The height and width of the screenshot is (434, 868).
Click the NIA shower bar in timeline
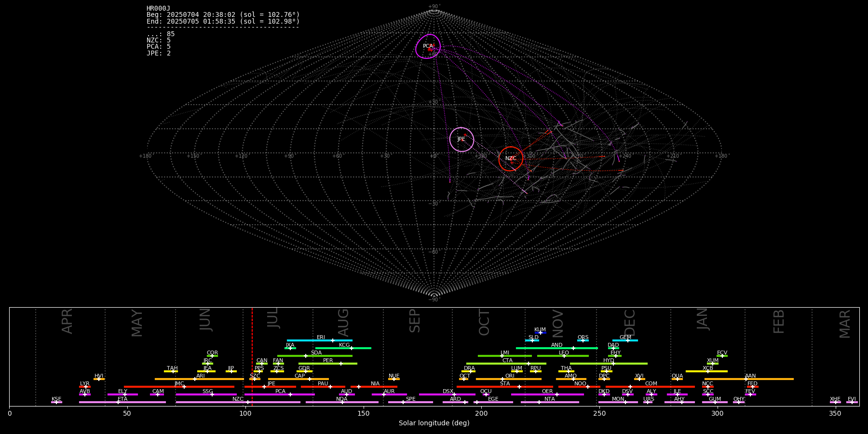coord(374,387)
